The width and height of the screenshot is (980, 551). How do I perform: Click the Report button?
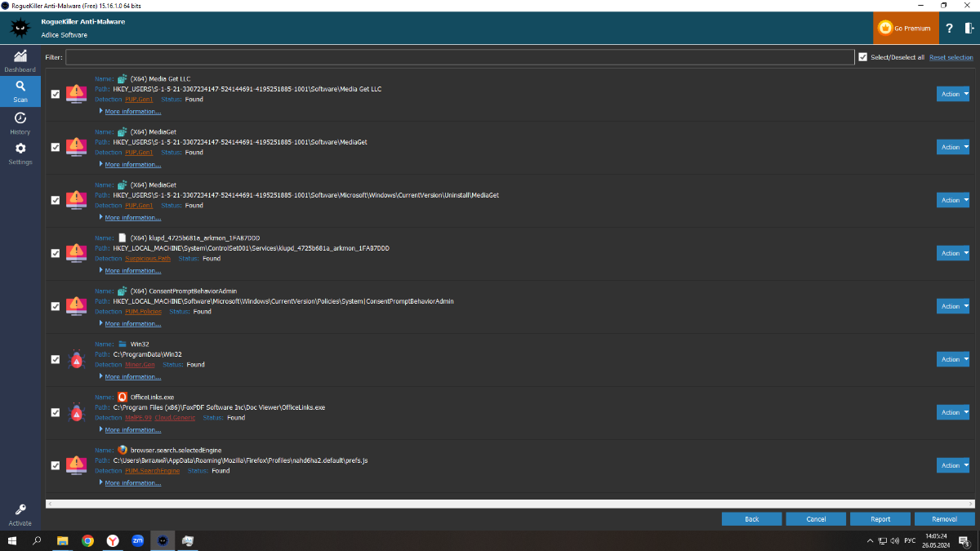click(x=880, y=519)
